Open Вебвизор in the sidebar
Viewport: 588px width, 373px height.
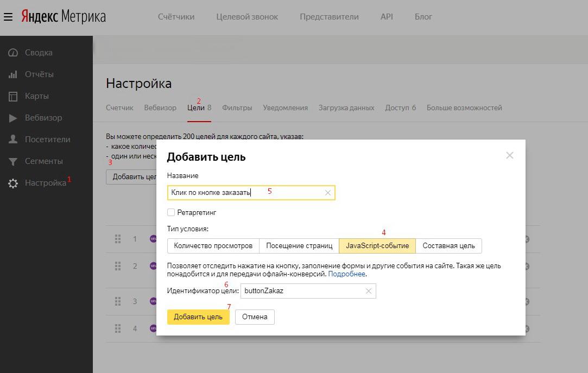pyautogui.click(x=43, y=118)
